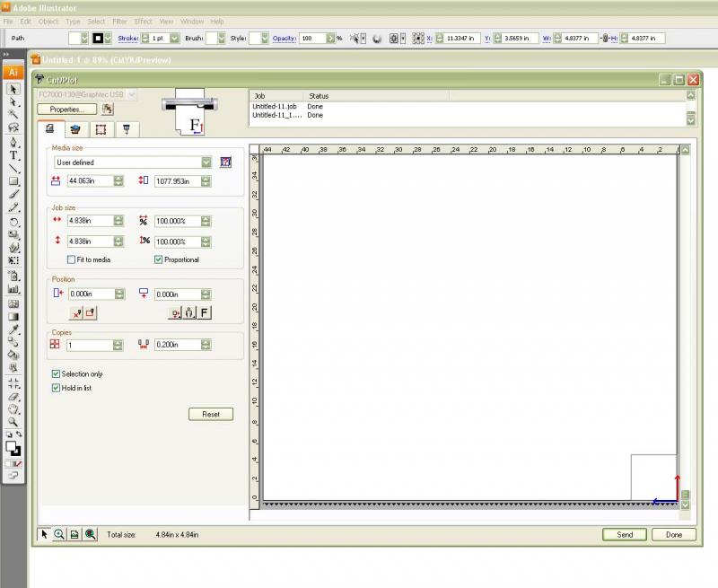Click the Opacity link in control bar
The image size is (718, 588).
tap(285, 39)
